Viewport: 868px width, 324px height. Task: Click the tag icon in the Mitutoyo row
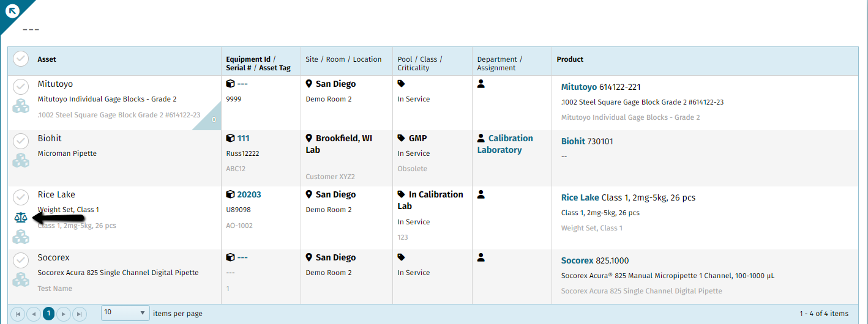(x=402, y=84)
